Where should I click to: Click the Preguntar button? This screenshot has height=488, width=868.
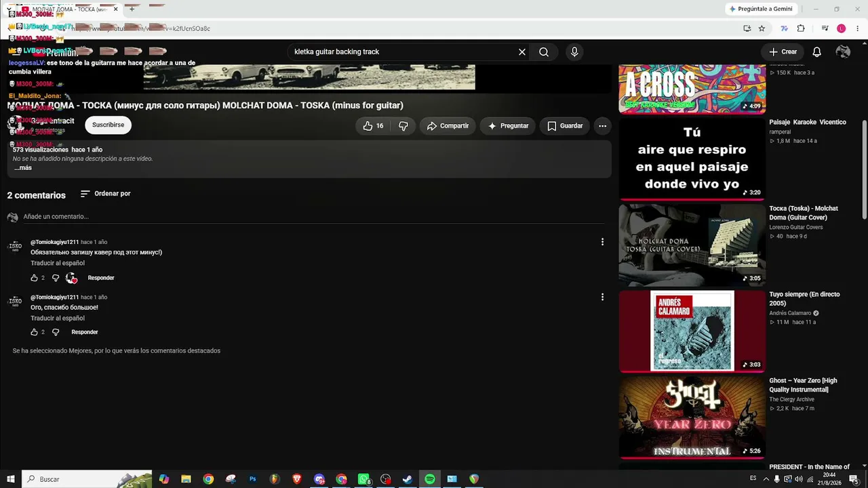(508, 126)
